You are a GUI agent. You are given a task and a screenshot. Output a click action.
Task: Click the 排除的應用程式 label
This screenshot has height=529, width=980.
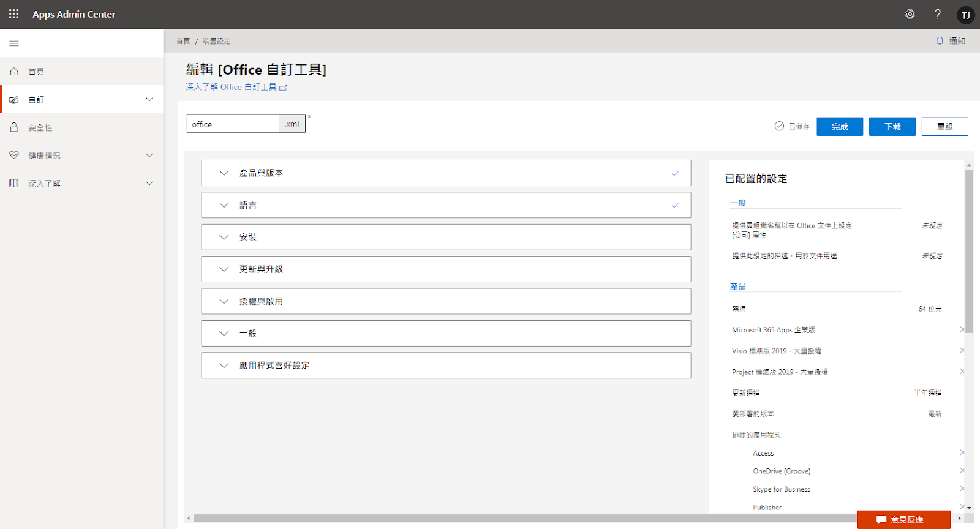758,435
